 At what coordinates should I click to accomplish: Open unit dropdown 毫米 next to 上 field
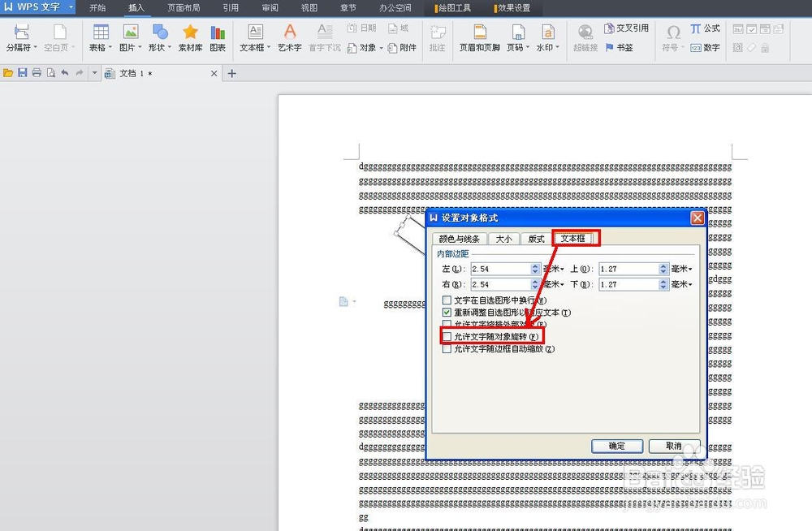click(x=682, y=269)
